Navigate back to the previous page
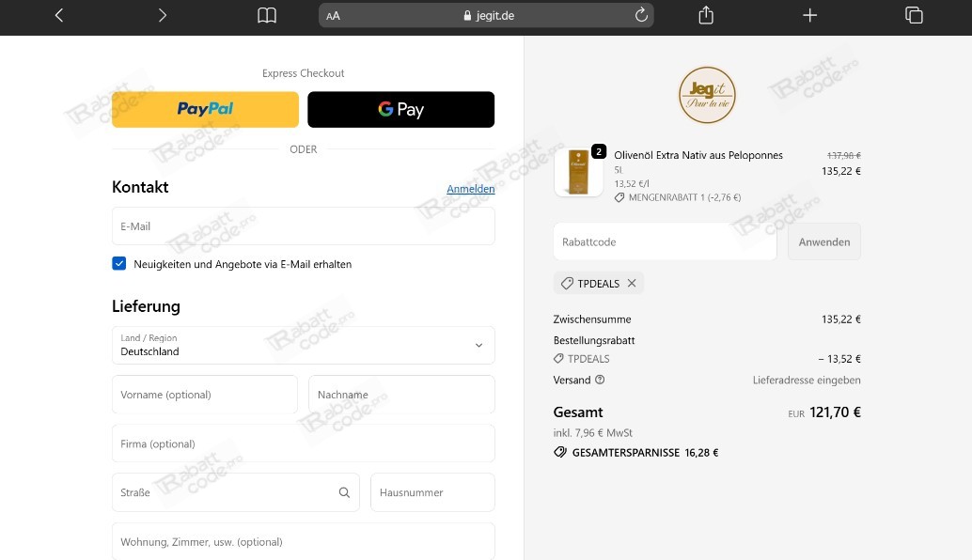 (x=58, y=15)
